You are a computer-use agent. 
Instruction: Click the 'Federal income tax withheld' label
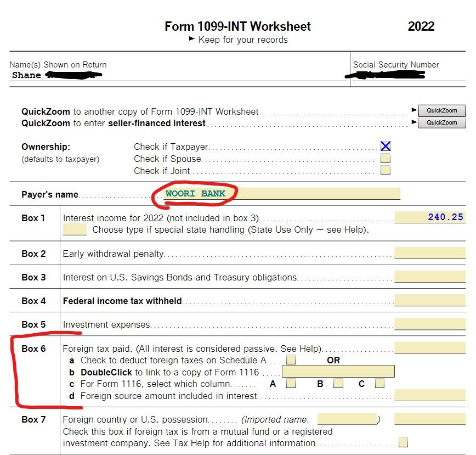coord(122,301)
